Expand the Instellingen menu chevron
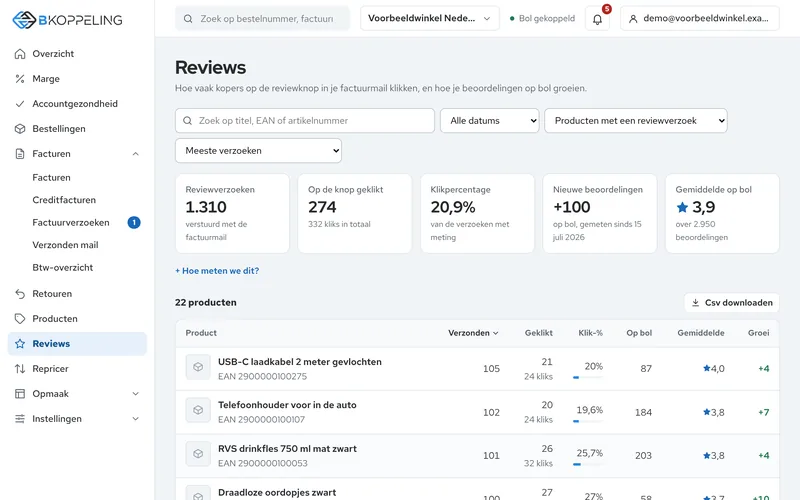The height and width of the screenshot is (500, 800). [136, 418]
